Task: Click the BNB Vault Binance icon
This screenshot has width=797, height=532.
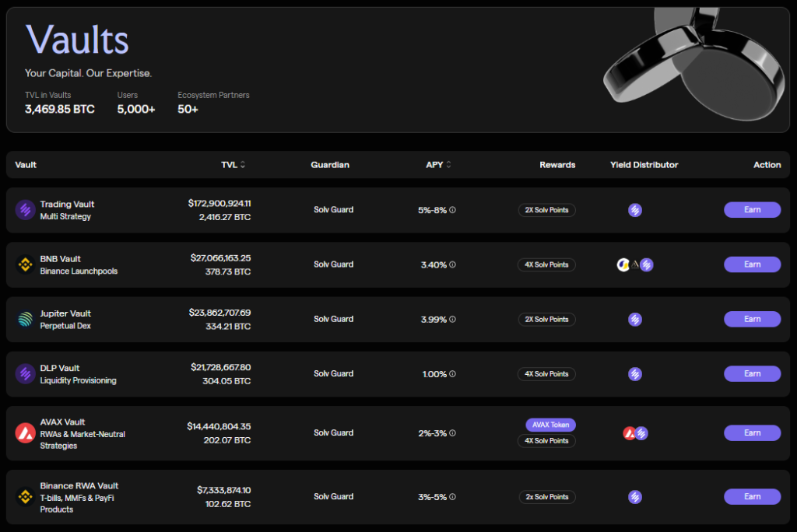Action: (x=25, y=264)
